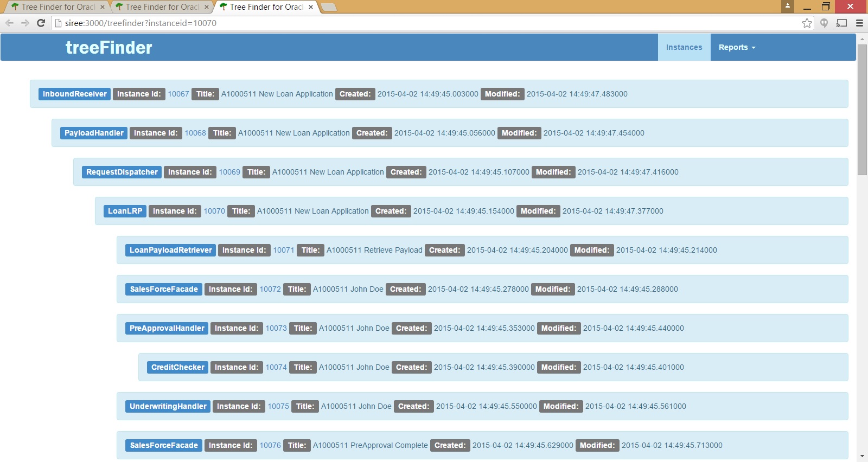Screen dimensions: 868x462
Task: Click the LoanLRP label
Action: (125, 211)
